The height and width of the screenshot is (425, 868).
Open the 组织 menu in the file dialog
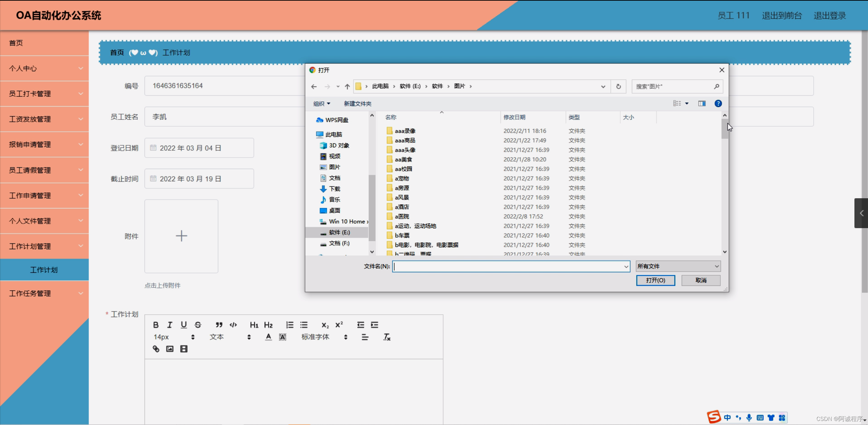tap(321, 104)
